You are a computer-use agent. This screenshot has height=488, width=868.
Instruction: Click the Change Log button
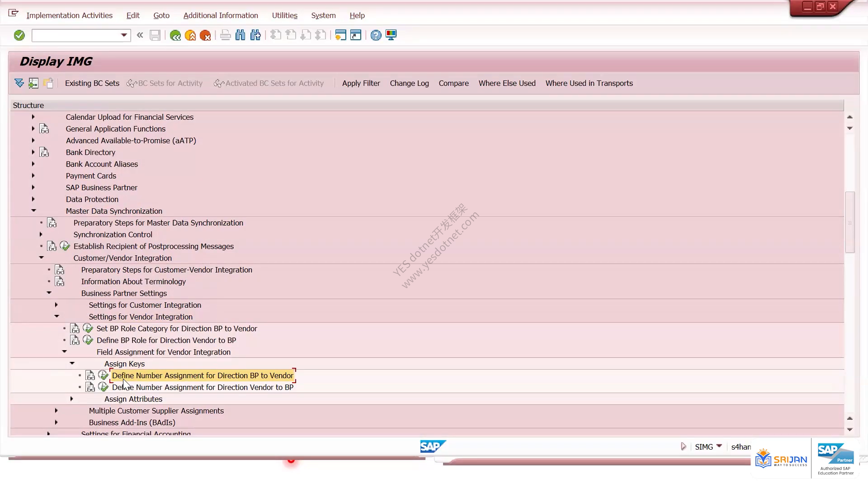[x=410, y=83]
